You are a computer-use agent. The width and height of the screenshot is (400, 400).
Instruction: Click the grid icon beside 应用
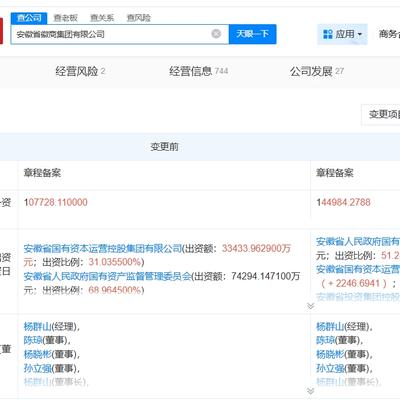click(328, 34)
